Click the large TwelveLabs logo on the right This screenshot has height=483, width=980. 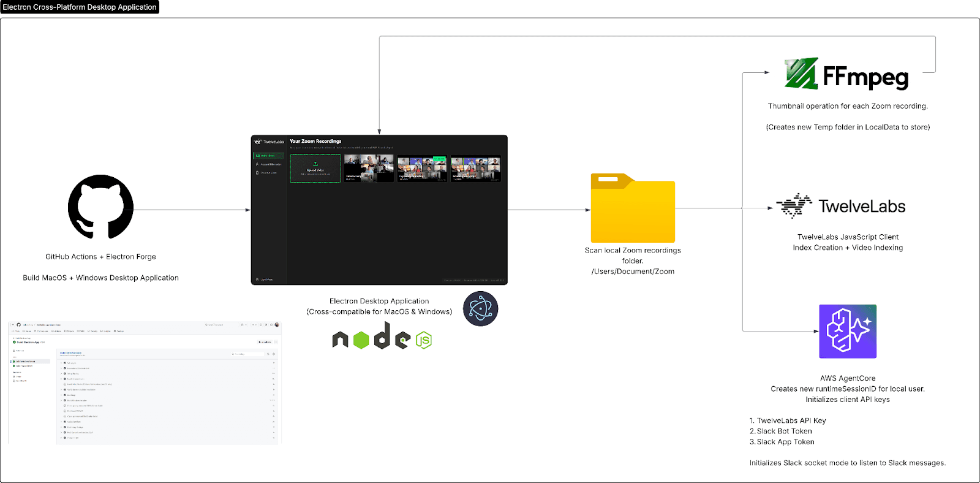(x=840, y=206)
